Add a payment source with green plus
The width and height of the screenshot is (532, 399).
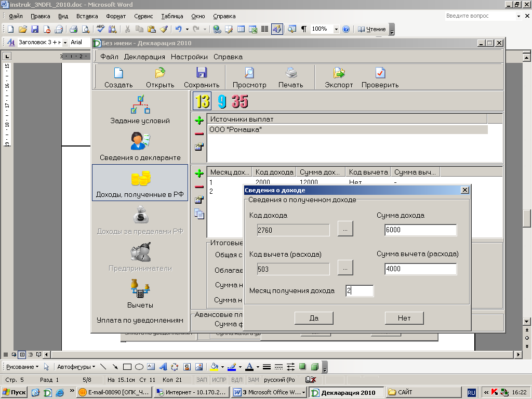coord(199,120)
